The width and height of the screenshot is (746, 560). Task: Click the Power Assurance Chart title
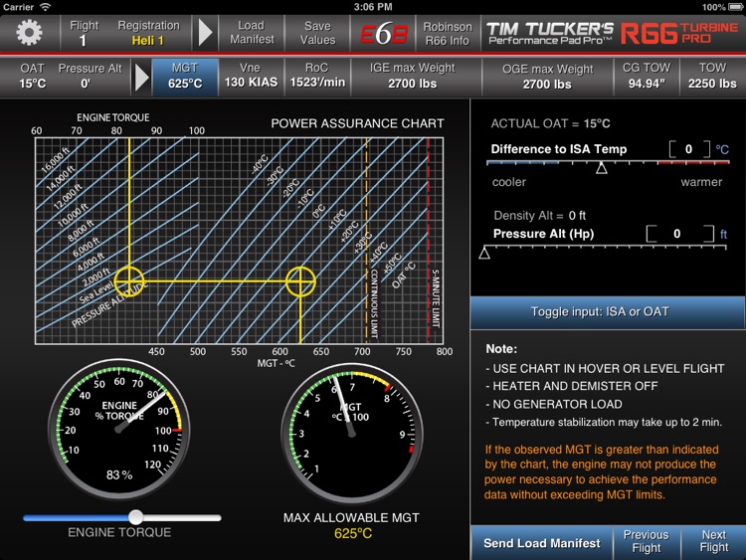click(357, 123)
